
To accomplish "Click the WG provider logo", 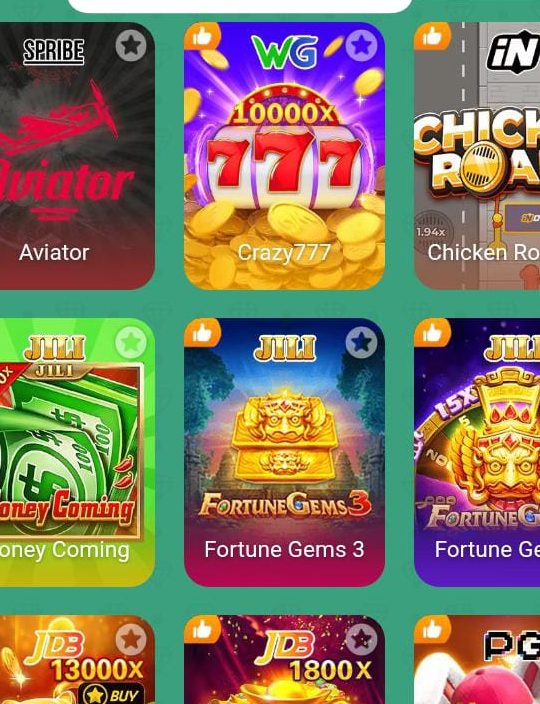I will pyautogui.click(x=284, y=52).
